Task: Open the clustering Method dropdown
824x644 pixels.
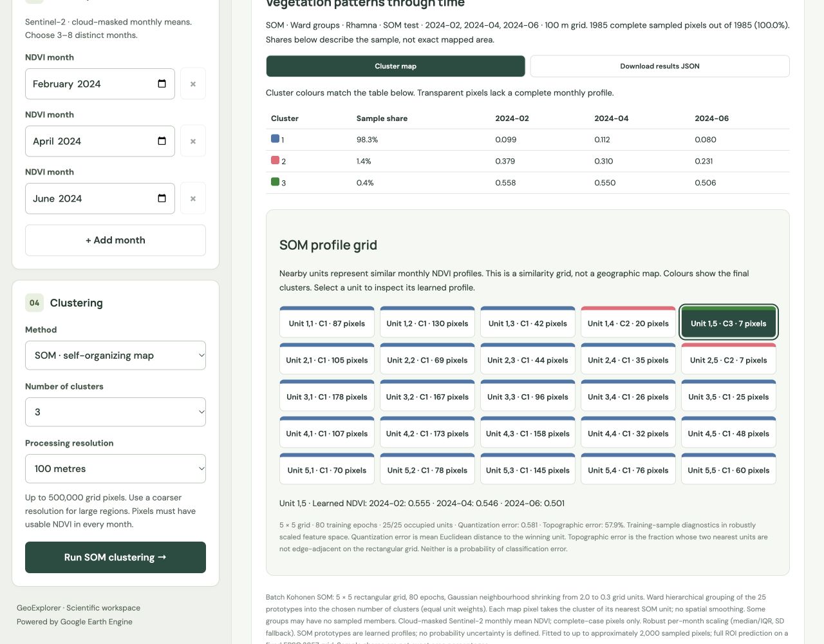Action: (x=115, y=355)
